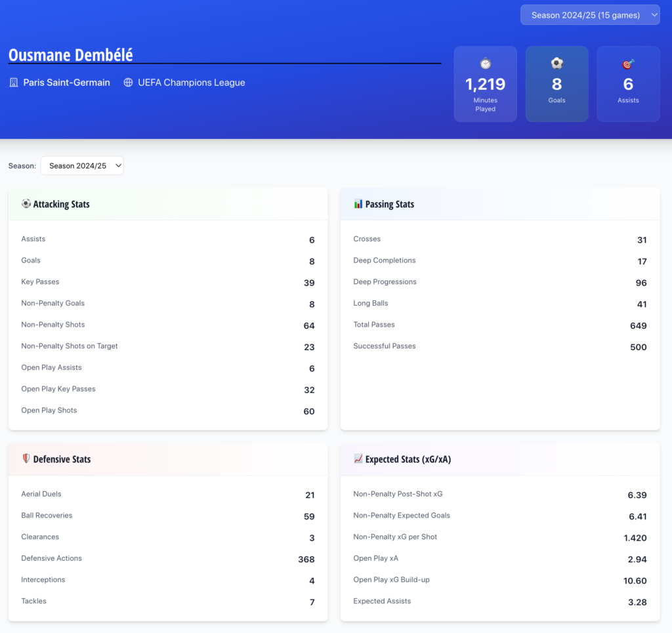
Task: Click the Key Passes row in Attacking Stats
Action: [x=167, y=282]
